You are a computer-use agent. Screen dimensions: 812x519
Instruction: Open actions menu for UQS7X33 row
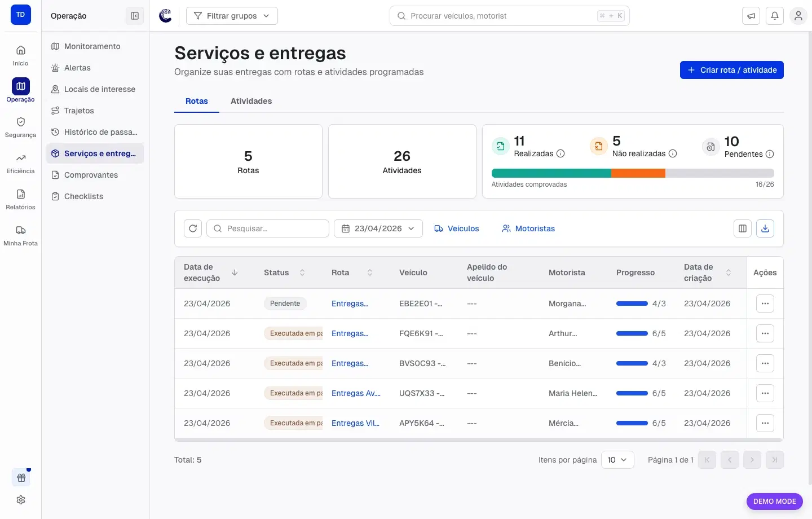click(765, 393)
